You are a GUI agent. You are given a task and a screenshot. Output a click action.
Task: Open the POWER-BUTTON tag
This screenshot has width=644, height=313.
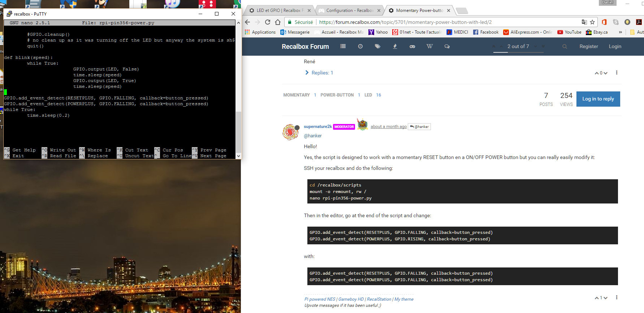337,95
